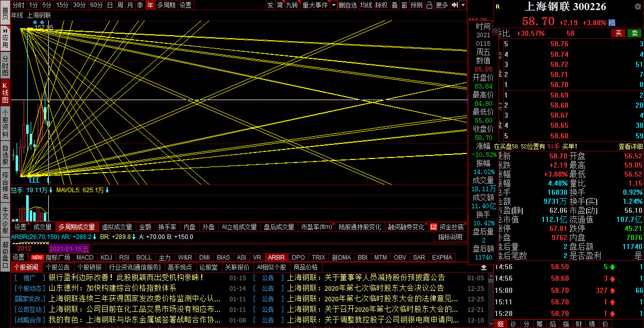Viewport: 644px width, 328px height.
Task: Open 设置 next to 多周期 in toolbar
Action: pyautogui.click(x=185, y=5)
